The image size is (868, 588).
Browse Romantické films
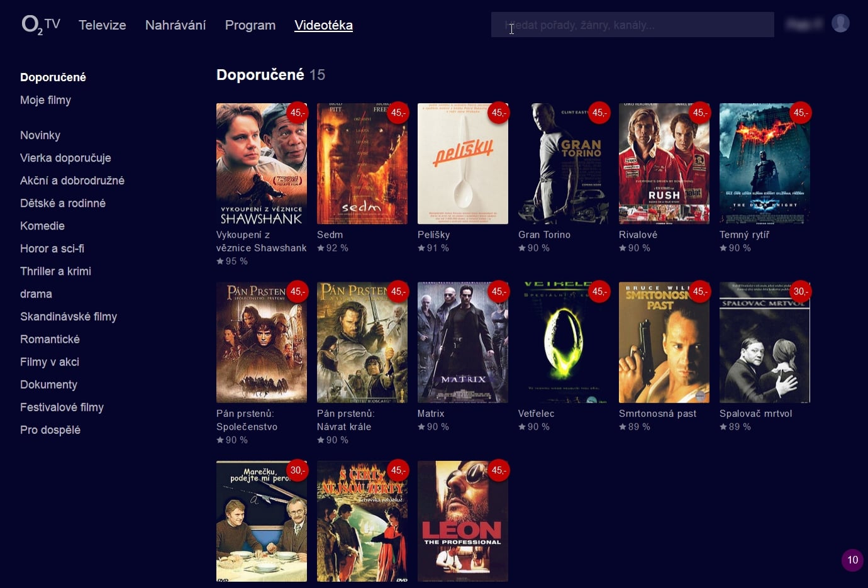point(50,339)
